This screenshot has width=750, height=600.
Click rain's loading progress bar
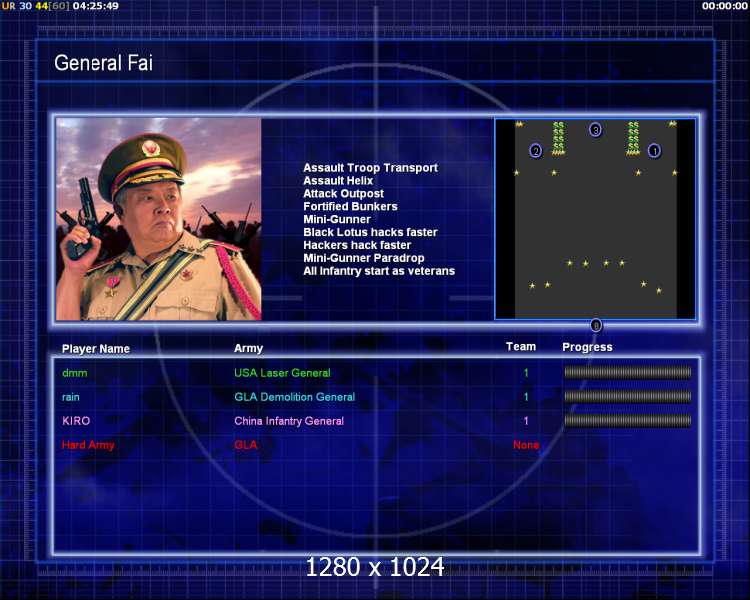coord(628,396)
